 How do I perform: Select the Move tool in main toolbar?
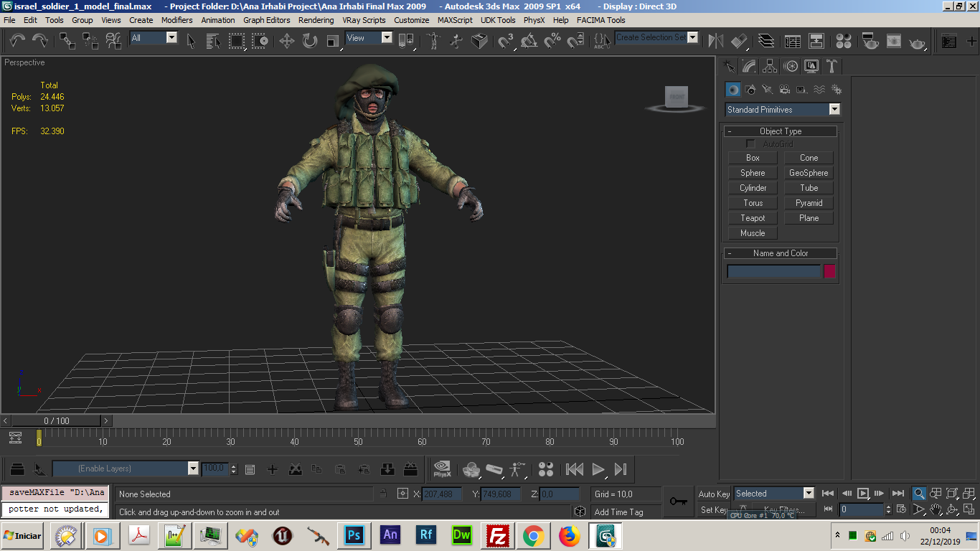(287, 41)
